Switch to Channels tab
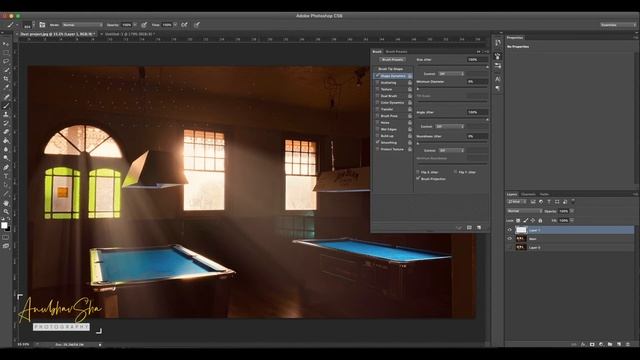 tap(528, 194)
